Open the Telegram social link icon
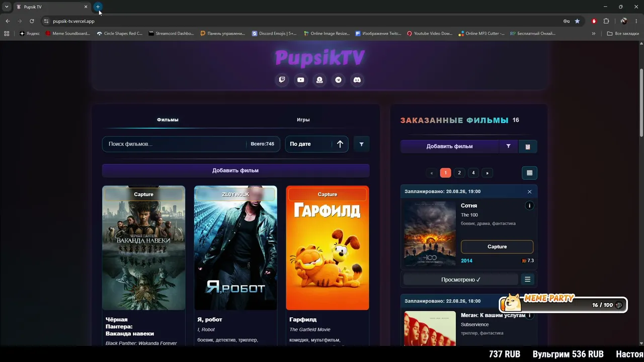Viewport: 644px width, 362px height. (339, 80)
